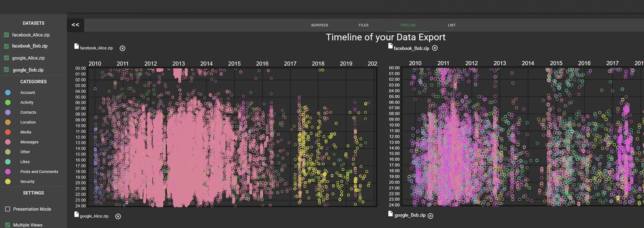Select the Security category label
This screenshot has height=228, width=644.
pyautogui.click(x=27, y=181)
